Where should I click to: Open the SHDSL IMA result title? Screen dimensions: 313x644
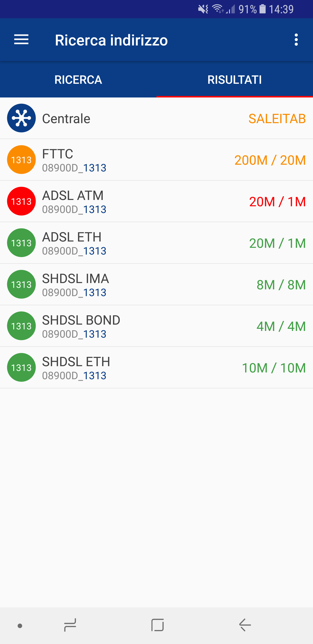tap(75, 278)
